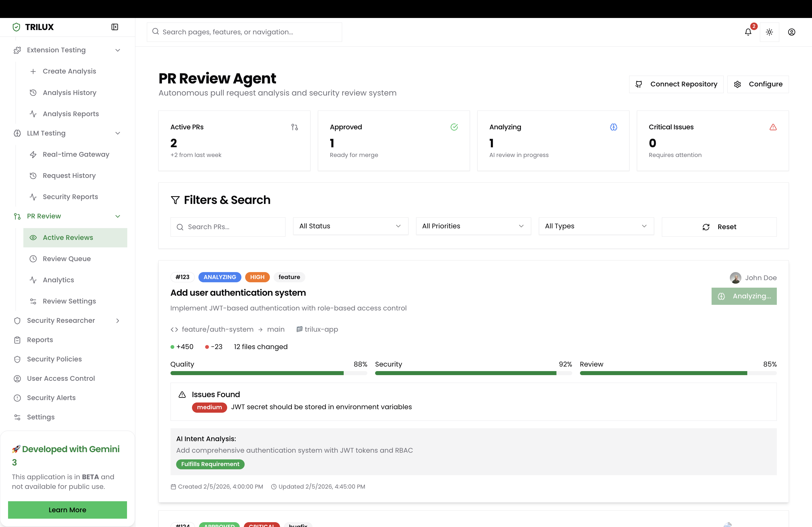Click the Active PRs pull-request icon

(295, 127)
